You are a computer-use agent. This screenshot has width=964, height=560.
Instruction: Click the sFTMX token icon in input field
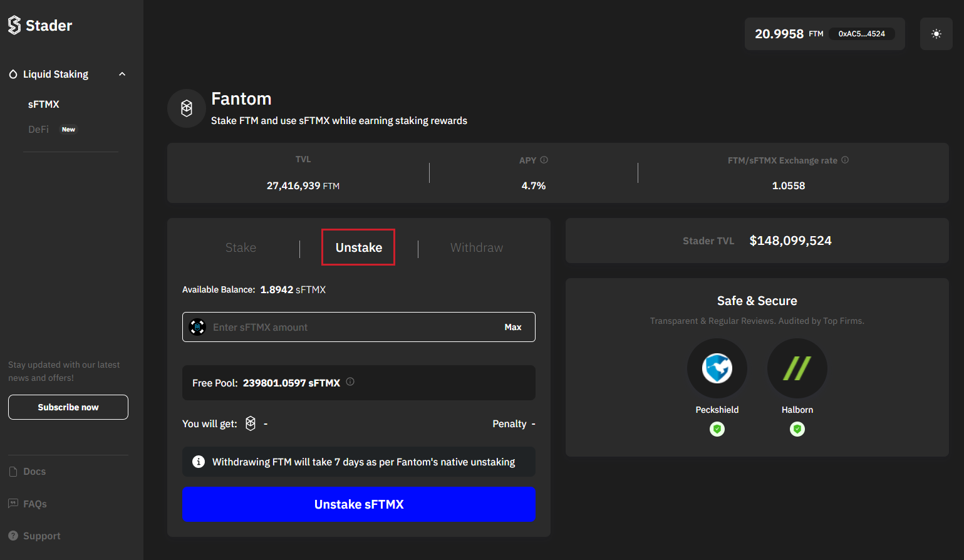[197, 326]
